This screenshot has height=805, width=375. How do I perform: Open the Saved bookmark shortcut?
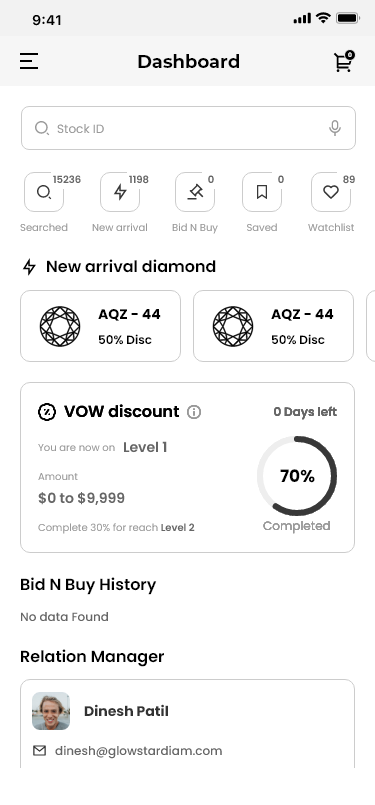click(262, 192)
